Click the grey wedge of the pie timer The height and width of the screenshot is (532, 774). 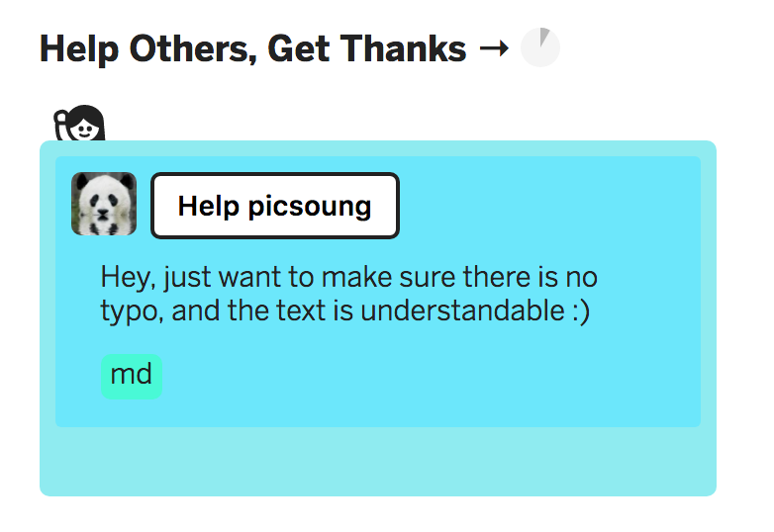545,39
